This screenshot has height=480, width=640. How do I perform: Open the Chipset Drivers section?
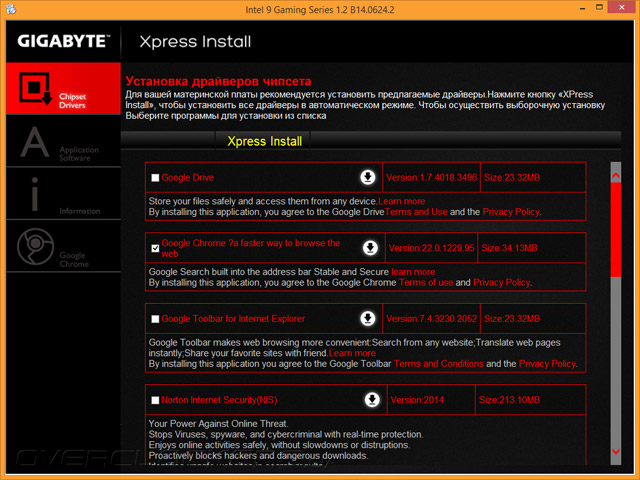click(63, 89)
